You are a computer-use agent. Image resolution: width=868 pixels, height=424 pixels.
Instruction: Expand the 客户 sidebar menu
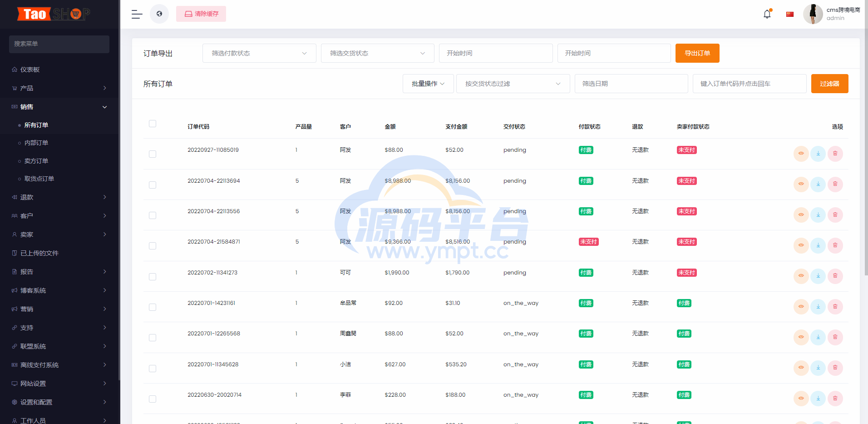(59, 216)
